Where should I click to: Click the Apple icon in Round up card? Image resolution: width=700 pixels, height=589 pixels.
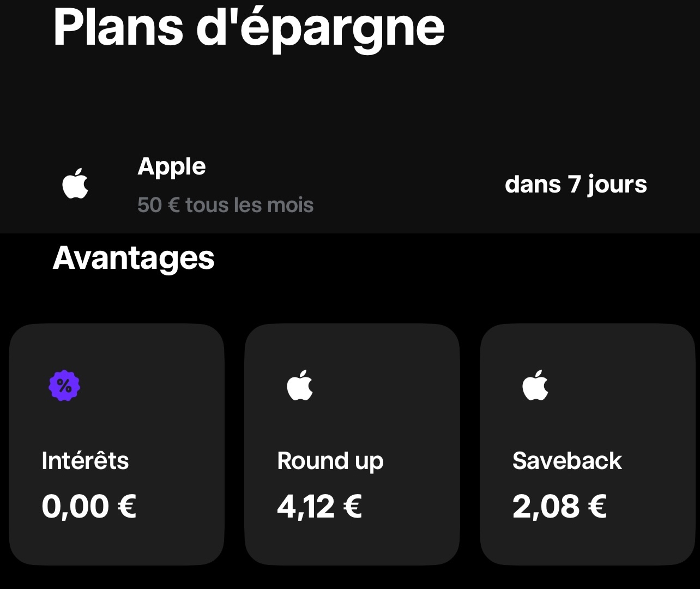(300, 385)
